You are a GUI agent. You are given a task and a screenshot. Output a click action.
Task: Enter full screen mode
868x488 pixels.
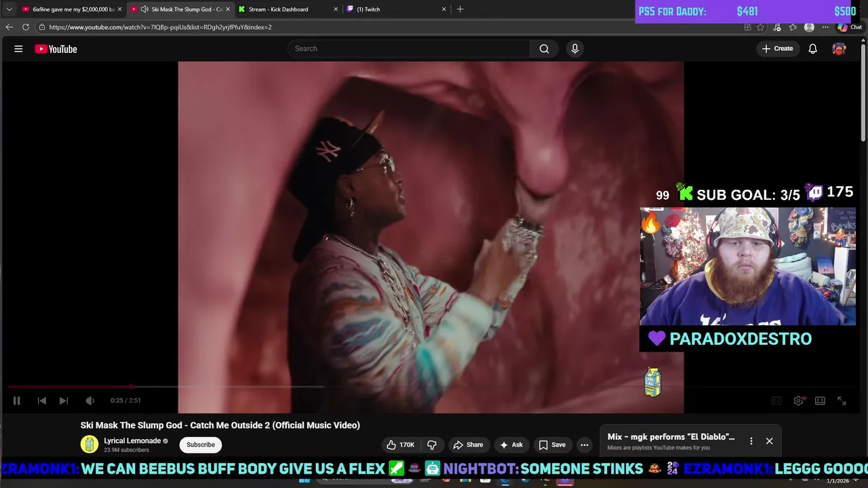[842, 401]
